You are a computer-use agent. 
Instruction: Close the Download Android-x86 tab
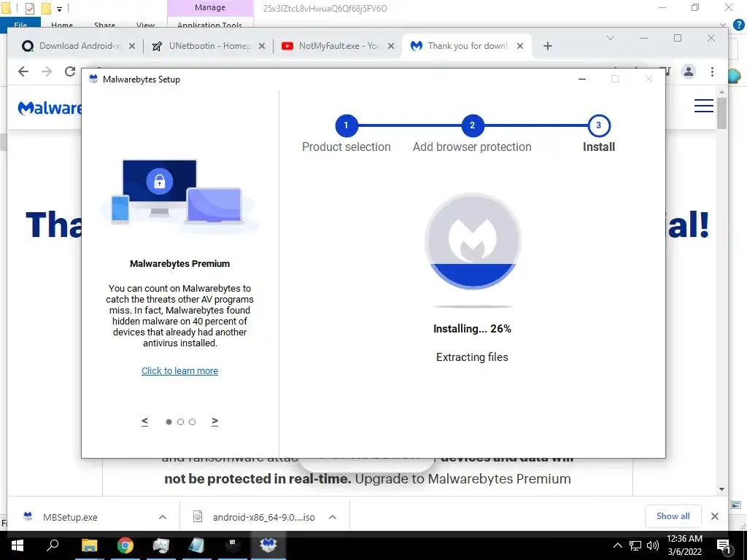point(132,46)
